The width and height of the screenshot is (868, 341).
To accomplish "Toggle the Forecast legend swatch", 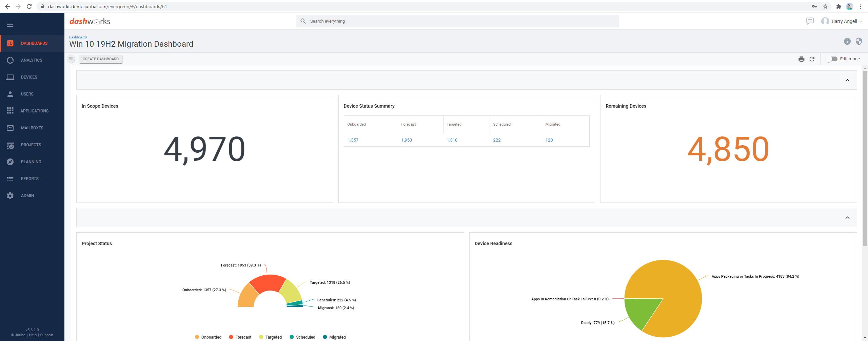I will 231,337.
